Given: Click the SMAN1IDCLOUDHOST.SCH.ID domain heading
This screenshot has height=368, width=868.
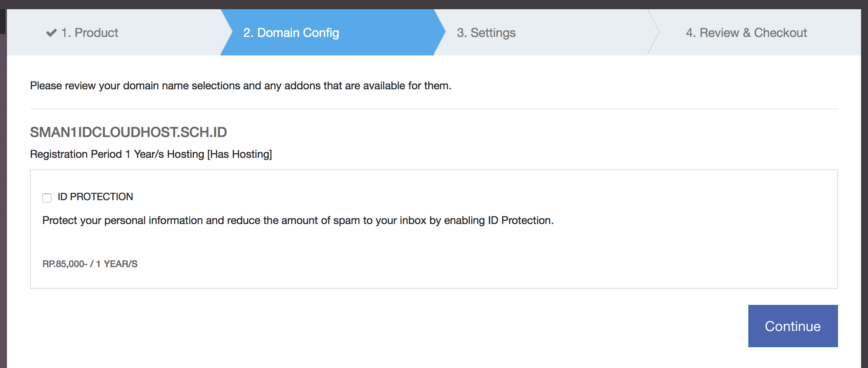Looking at the screenshot, I should (x=128, y=132).
